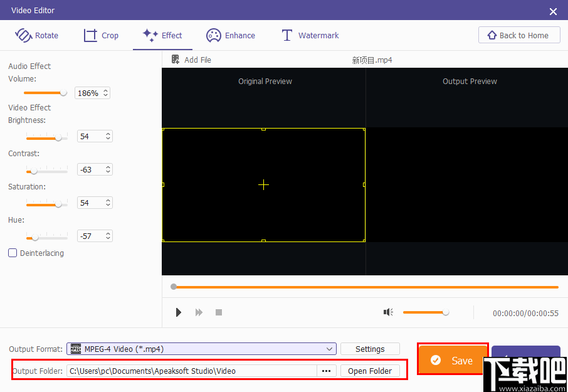This screenshot has width=568, height=392.
Task: Click the Add File icon
Action: 175,59
